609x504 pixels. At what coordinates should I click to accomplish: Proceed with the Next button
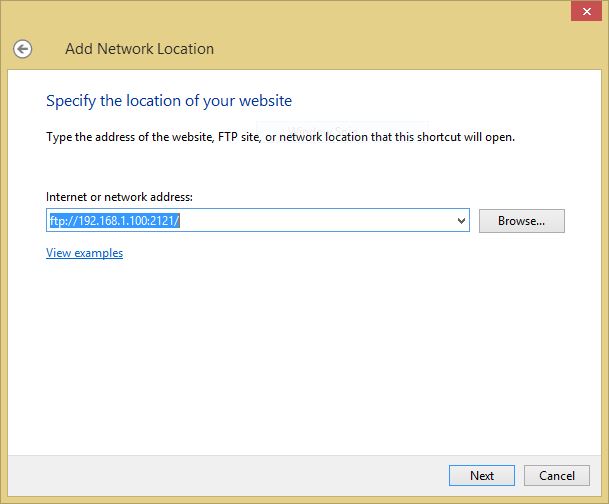(482, 475)
